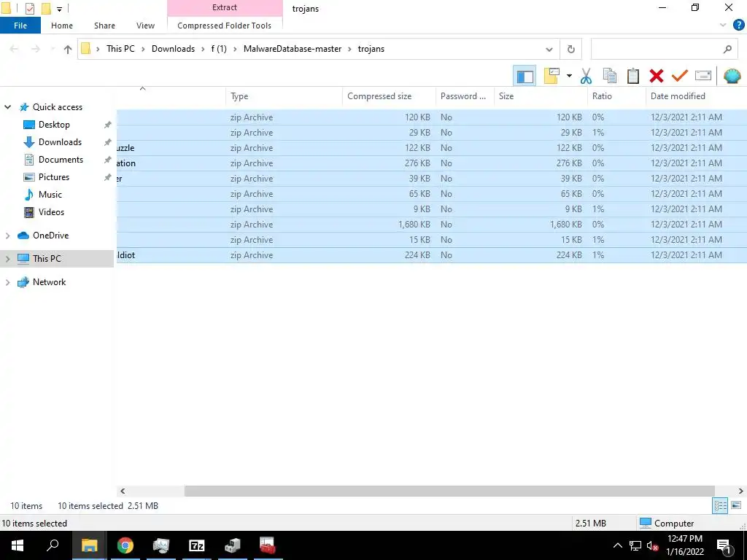
Task: Sort by Date modified column header
Action: click(x=695, y=96)
